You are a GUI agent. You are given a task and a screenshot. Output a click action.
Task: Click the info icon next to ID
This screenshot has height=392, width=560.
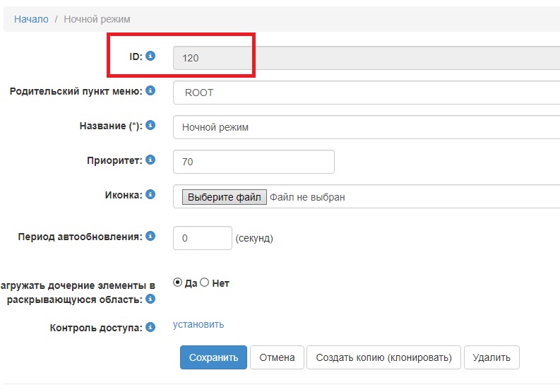(x=150, y=55)
